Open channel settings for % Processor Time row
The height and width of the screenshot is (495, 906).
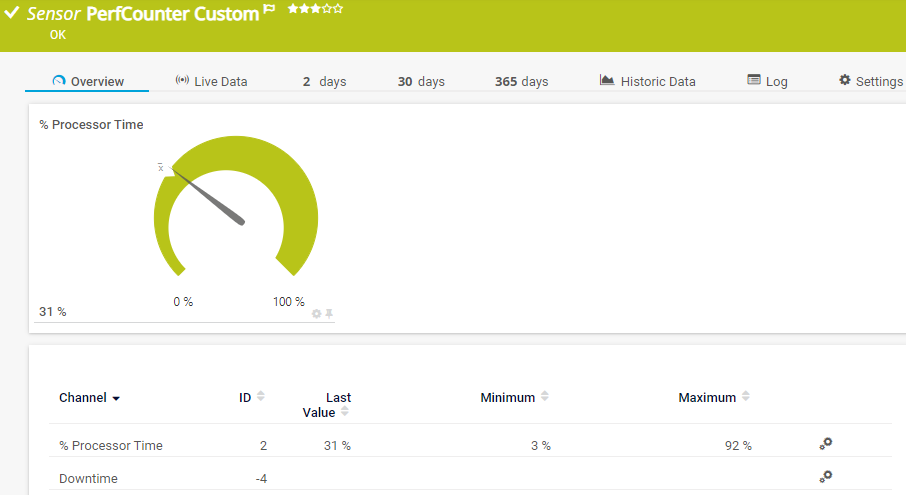point(826,444)
